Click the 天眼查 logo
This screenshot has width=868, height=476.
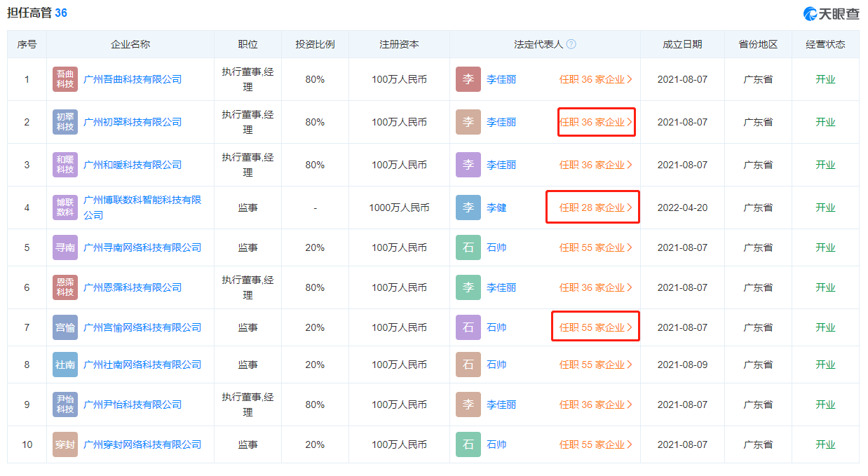pyautogui.click(x=831, y=13)
